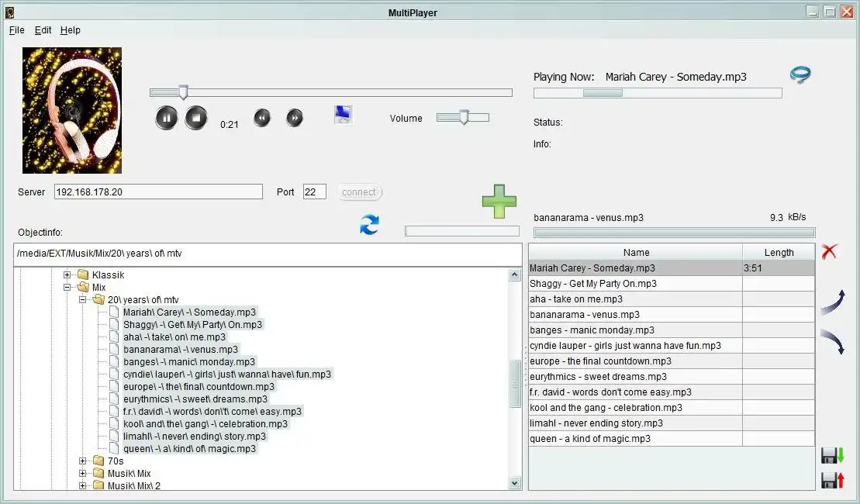The image size is (860, 504).
Task: Click the bananarama transfer progress bar
Action: pyautogui.click(x=675, y=233)
